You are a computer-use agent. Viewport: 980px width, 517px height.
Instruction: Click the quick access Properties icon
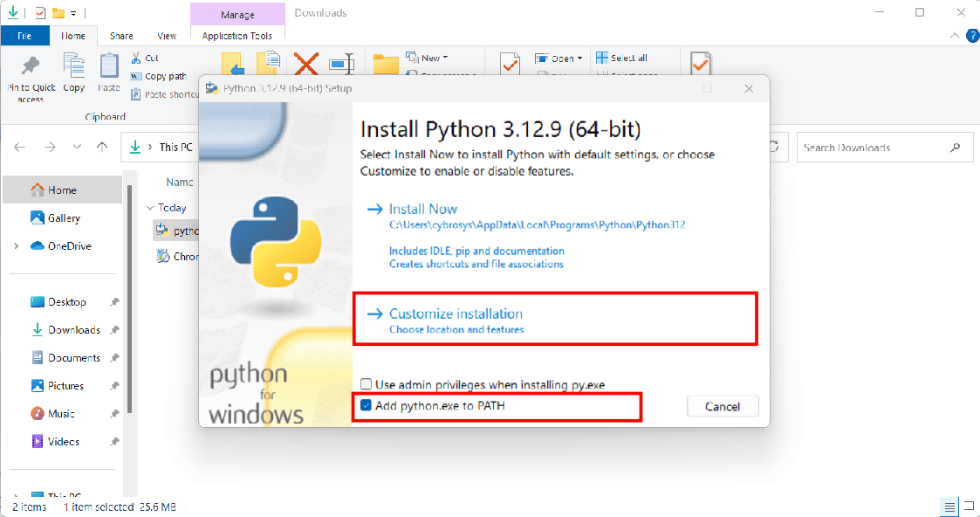tap(41, 13)
